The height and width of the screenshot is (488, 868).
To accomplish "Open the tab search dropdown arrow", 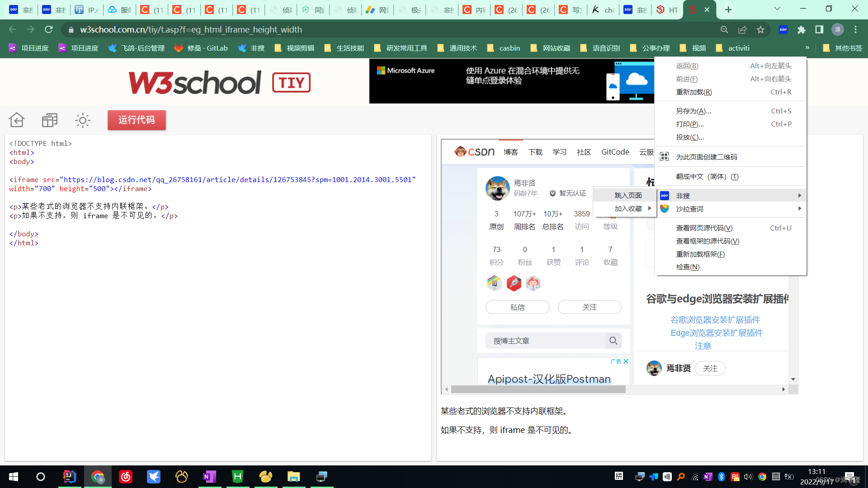I will click(777, 9).
